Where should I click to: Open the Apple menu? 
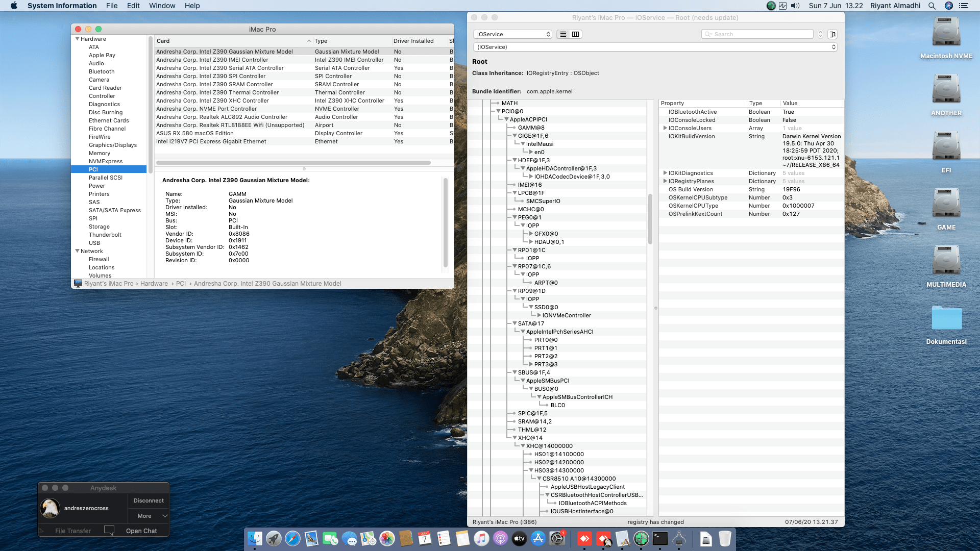[x=14, y=6]
